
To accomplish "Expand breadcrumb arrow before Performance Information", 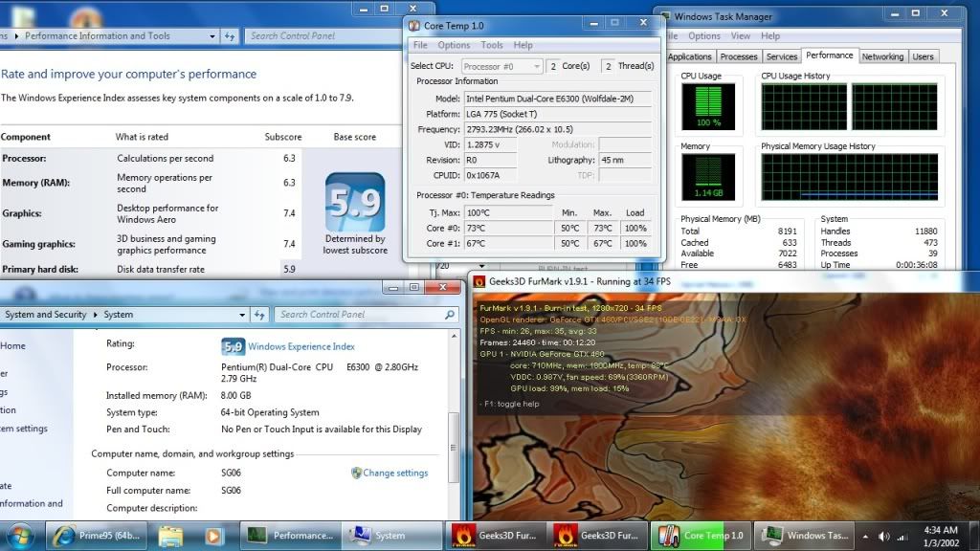I will [x=16, y=36].
